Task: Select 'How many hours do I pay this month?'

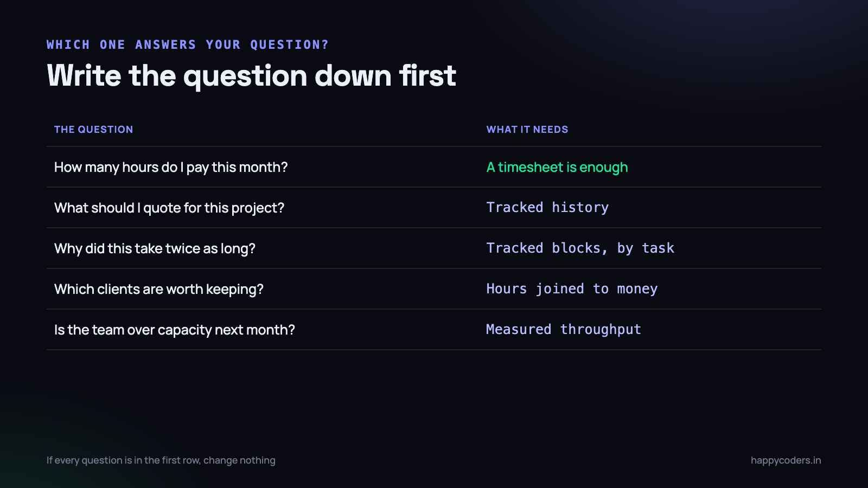Action: pyautogui.click(x=171, y=168)
